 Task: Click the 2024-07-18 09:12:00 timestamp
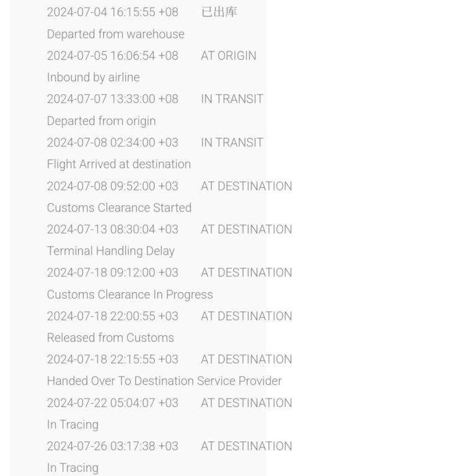(112, 273)
